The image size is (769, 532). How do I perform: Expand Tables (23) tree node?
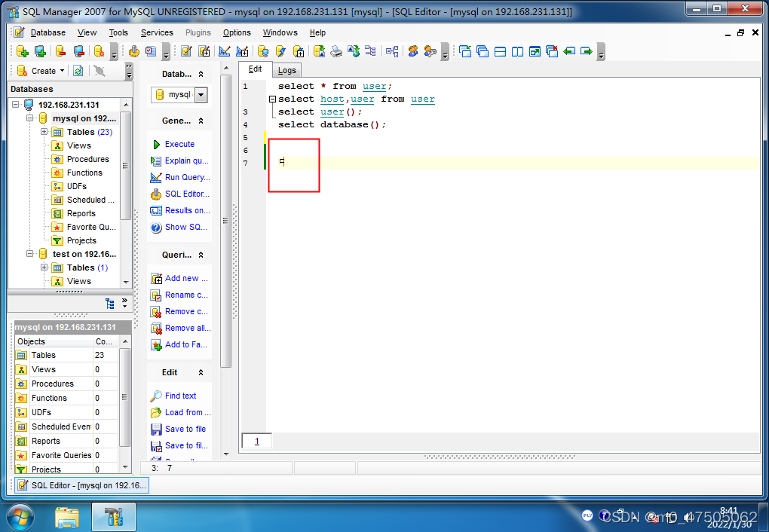point(44,132)
